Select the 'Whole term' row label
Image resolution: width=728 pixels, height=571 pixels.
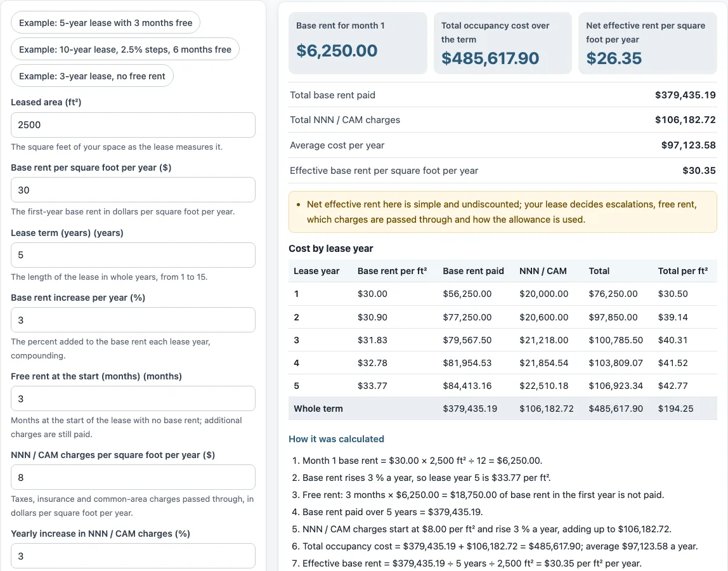click(318, 409)
